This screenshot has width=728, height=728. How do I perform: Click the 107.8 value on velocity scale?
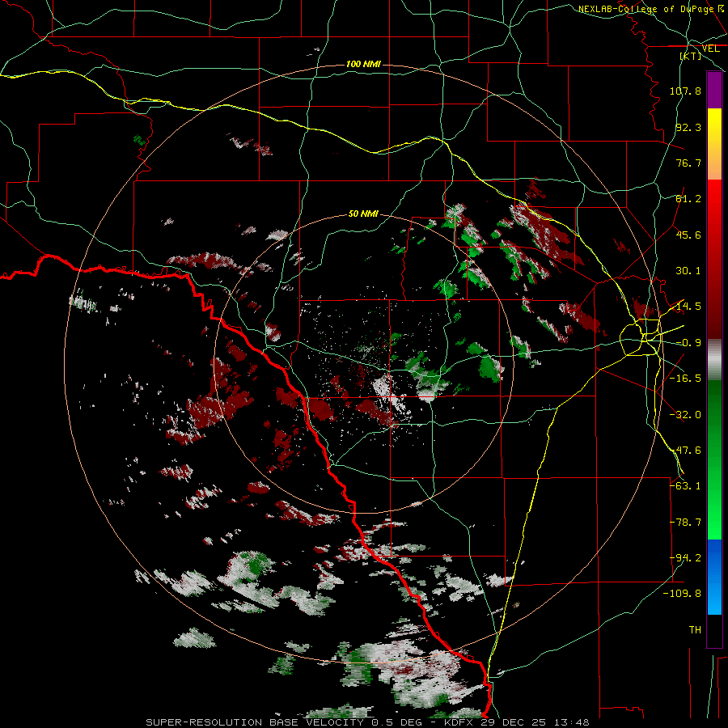(x=685, y=91)
